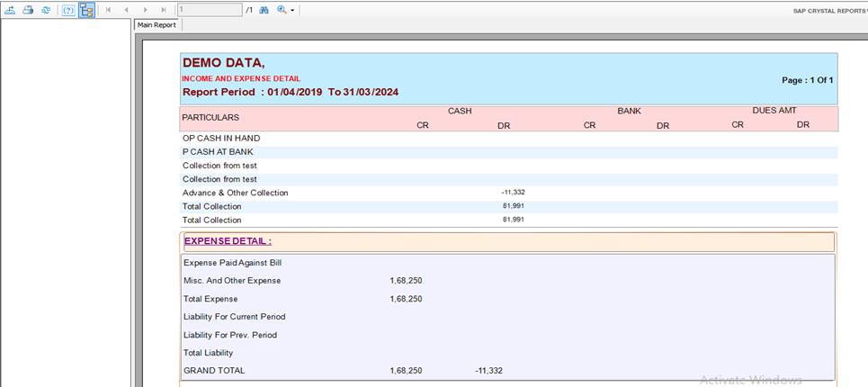Select the Advance & Other Collection row
The width and height of the screenshot is (868, 387).
click(x=236, y=193)
